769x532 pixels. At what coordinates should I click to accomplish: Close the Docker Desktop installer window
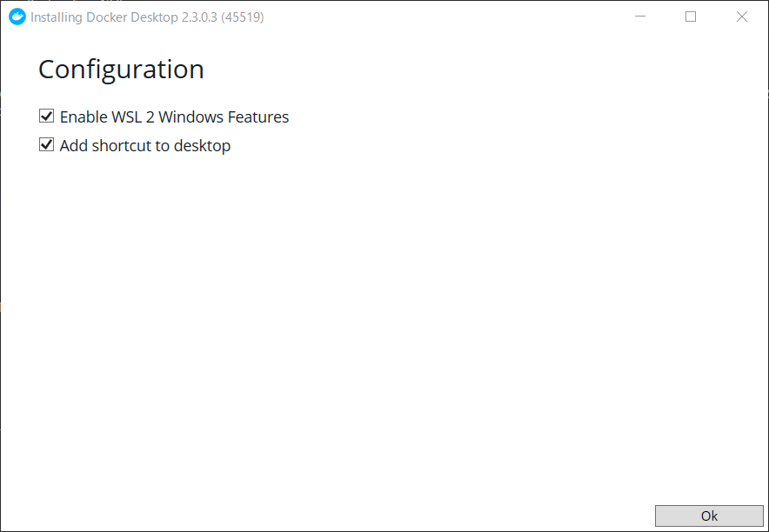coord(741,17)
